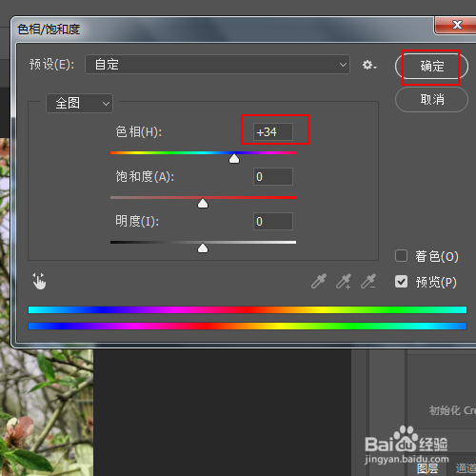This screenshot has width=476, height=476.
Task: Switch to the 图层 panel tab
Action: pyautogui.click(x=427, y=468)
